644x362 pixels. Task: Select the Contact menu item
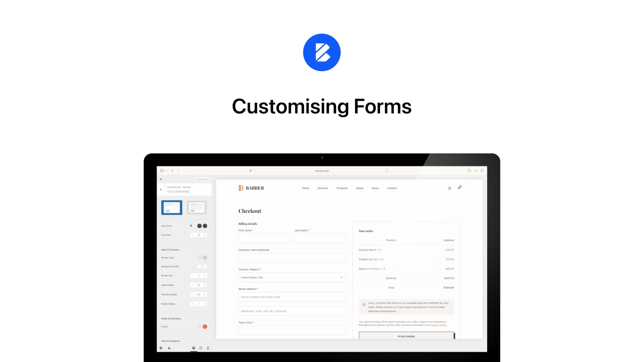tap(391, 188)
